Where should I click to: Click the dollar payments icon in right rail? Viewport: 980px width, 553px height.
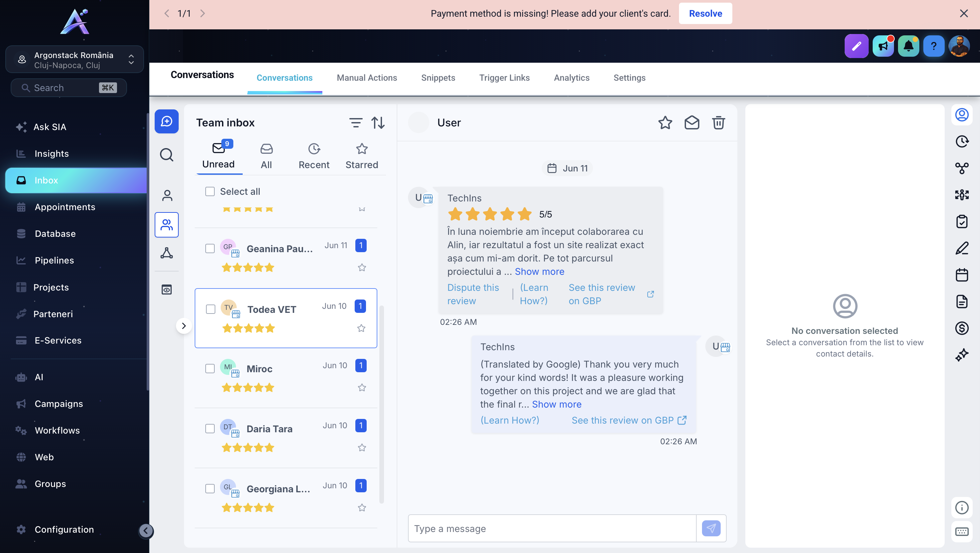point(962,328)
